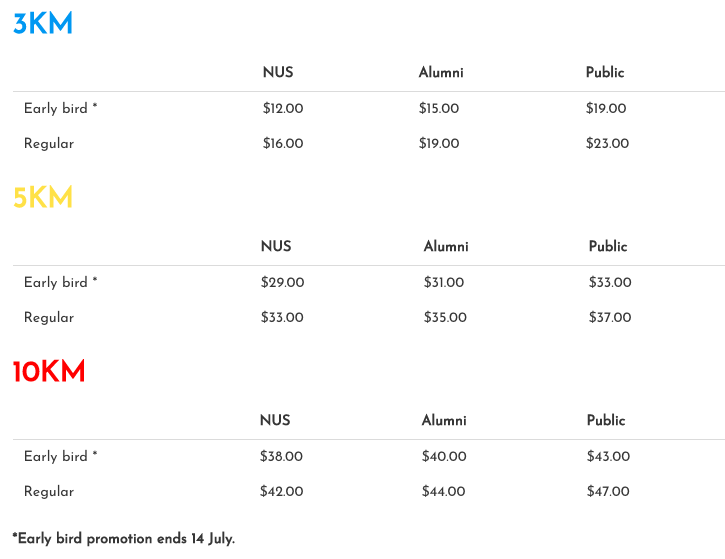This screenshot has height=559, width=725.
Task: Select the 3KM Alumni early bird $15.00 price
Action: (x=439, y=108)
